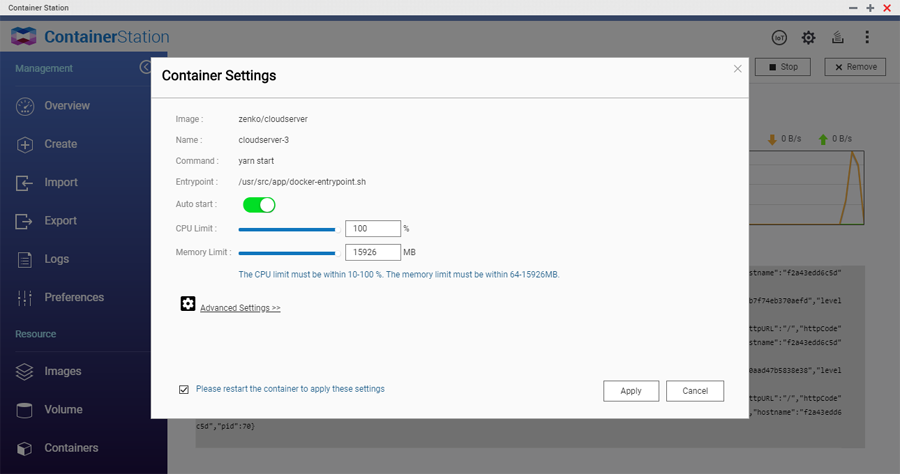Click the cloudserver-3 container name
This screenshot has width=900, height=474.
(x=263, y=140)
